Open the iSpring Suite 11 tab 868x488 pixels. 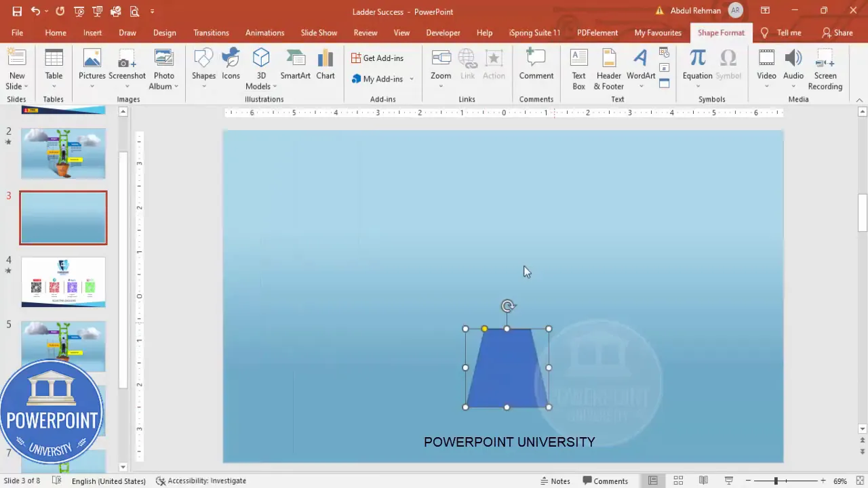tap(534, 33)
